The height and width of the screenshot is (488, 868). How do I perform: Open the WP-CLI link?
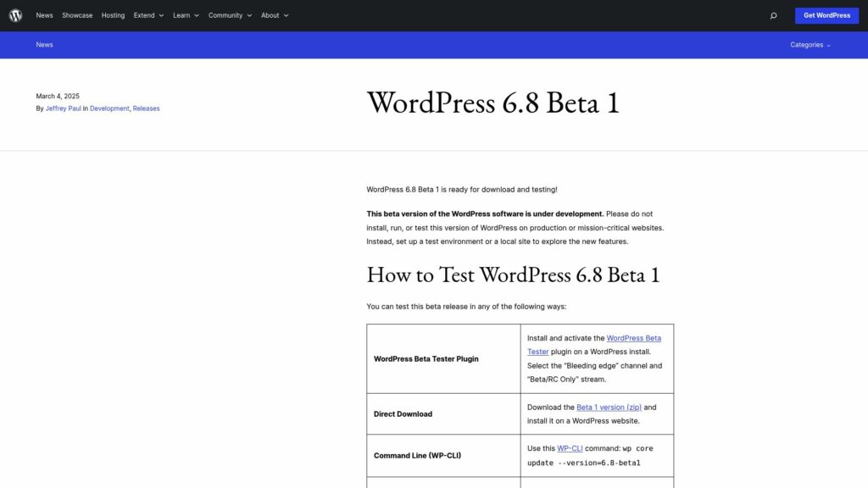pyautogui.click(x=570, y=448)
